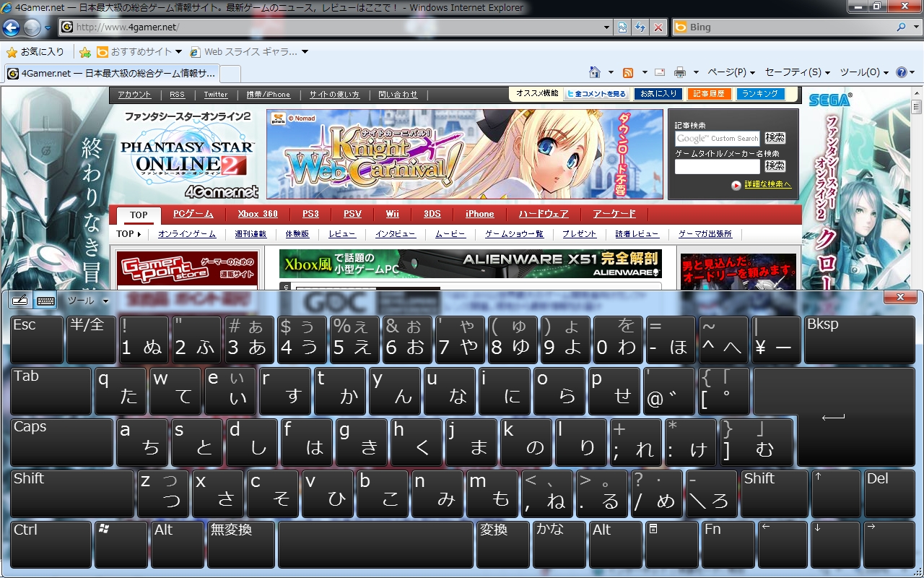Select the Xbox 360 navigation tab
The width and height of the screenshot is (924, 578).
point(258,214)
